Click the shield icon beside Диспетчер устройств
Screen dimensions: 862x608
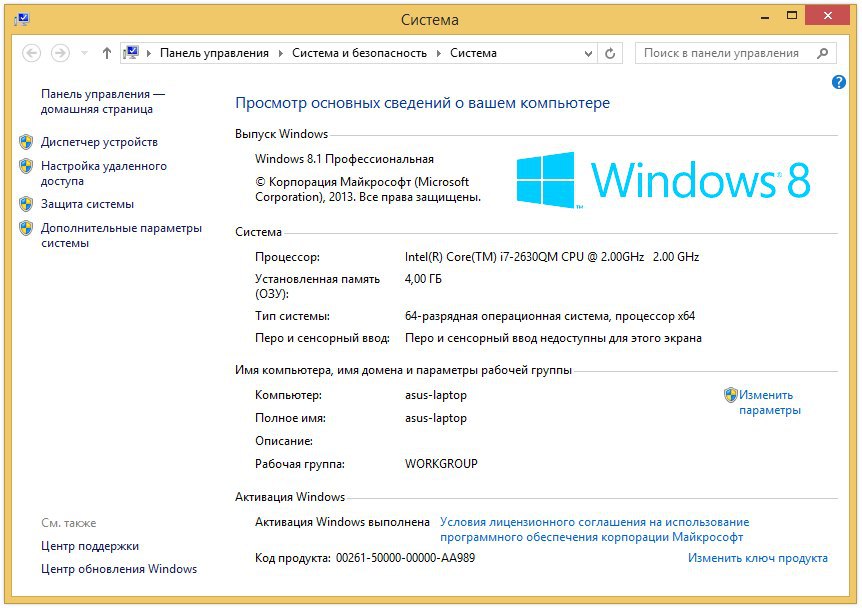pos(26,142)
